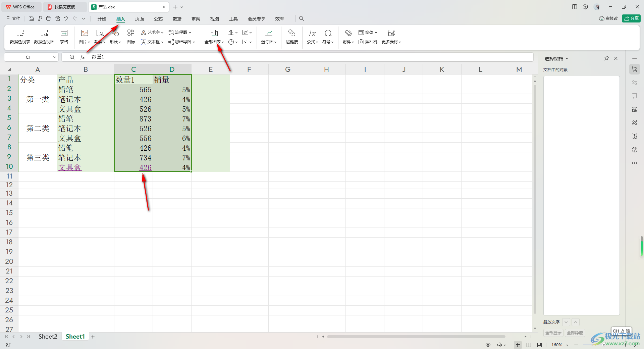Open the 公式 (Formulas) ribbon tab
This screenshot has width=644, height=349.
pyautogui.click(x=158, y=19)
